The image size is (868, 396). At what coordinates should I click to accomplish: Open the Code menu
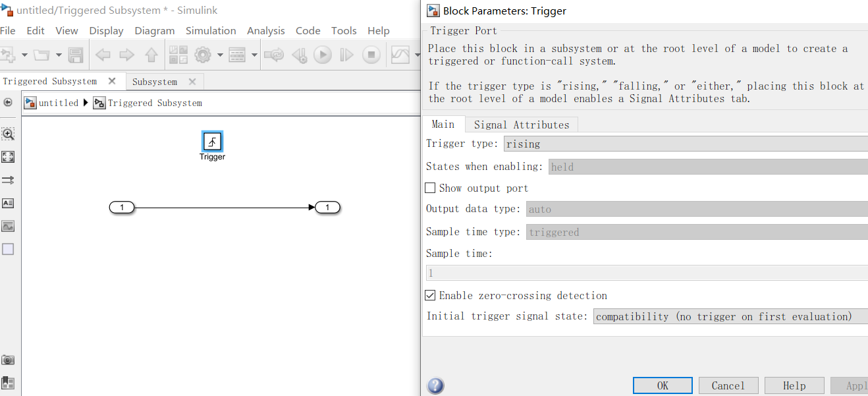[x=308, y=30]
